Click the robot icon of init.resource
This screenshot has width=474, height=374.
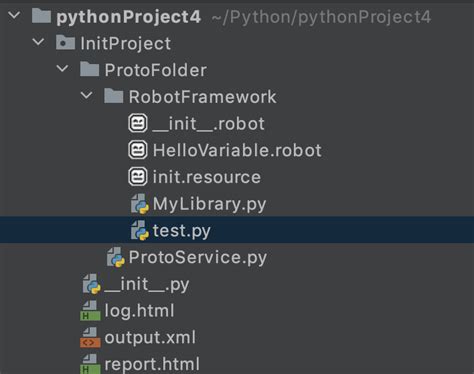(x=138, y=177)
